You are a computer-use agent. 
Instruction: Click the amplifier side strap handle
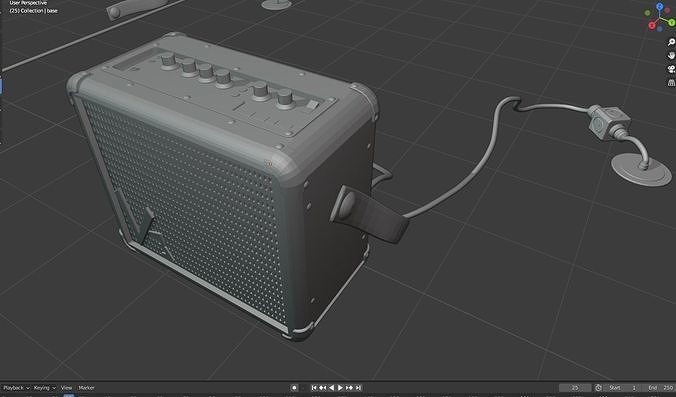coord(369,214)
